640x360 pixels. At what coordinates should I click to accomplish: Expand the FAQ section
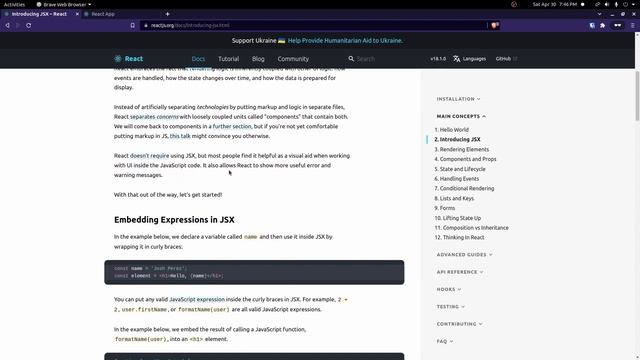click(444, 341)
